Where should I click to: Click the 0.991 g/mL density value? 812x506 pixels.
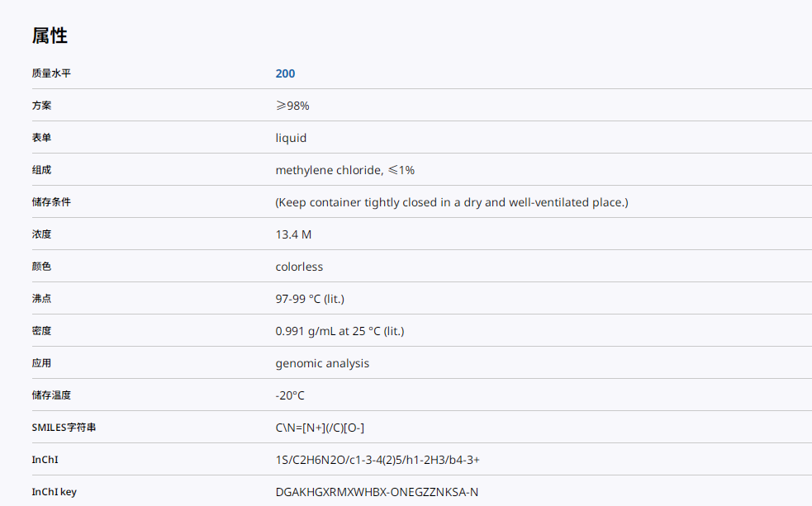340,331
